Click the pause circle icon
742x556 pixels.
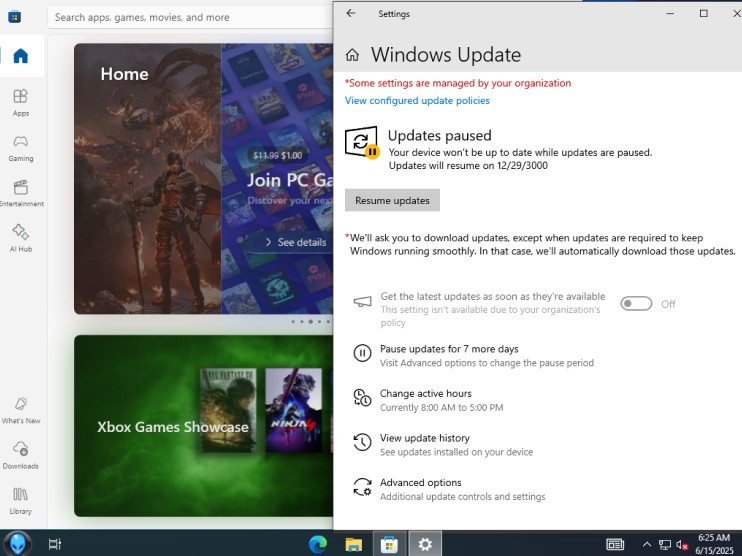[x=362, y=353]
